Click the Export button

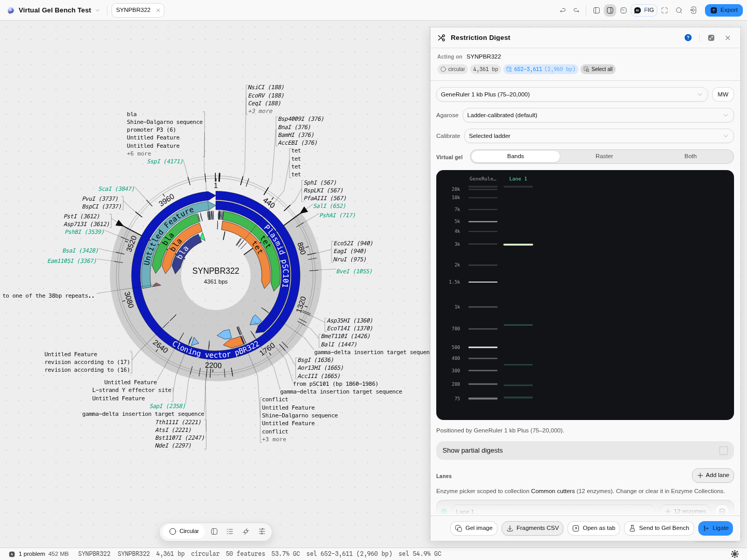click(724, 10)
